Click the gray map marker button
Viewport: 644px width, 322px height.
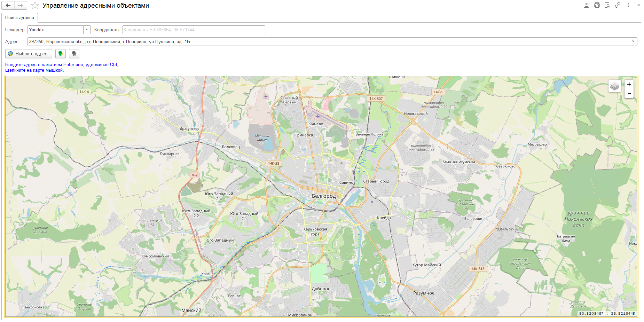74,54
